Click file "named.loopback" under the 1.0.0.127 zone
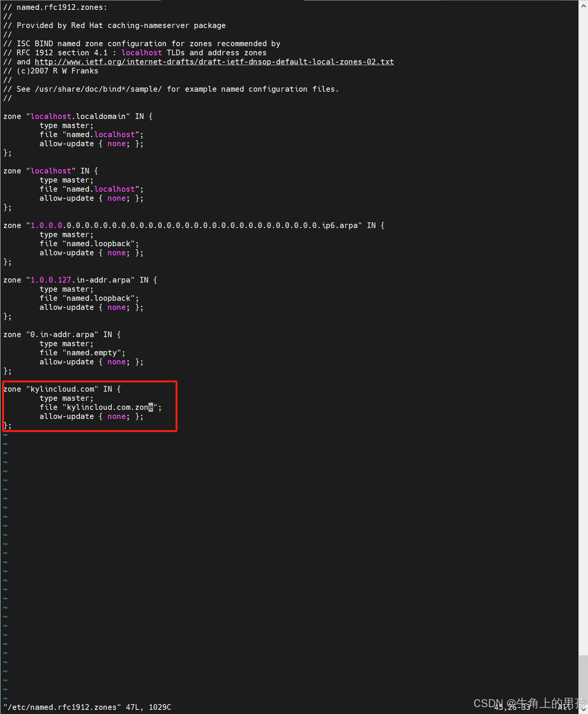The height and width of the screenshot is (714, 588). pos(89,298)
